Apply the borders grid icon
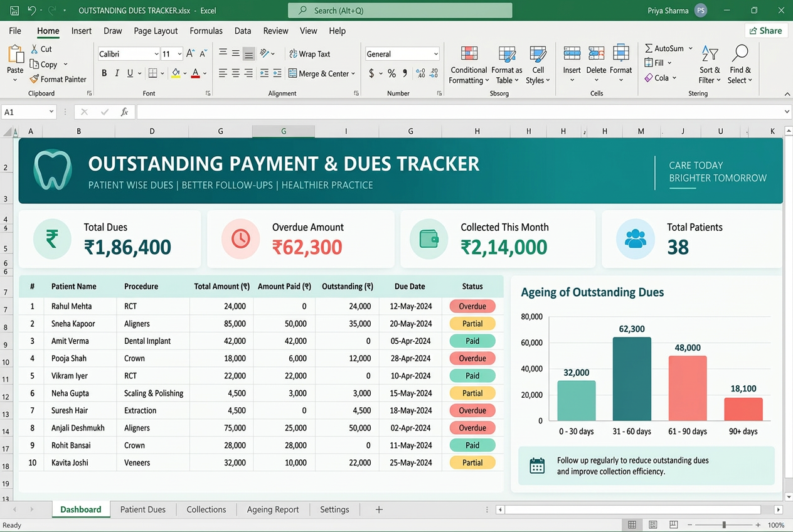This screenshot has height=532, width=793. (x=152, y=73)
